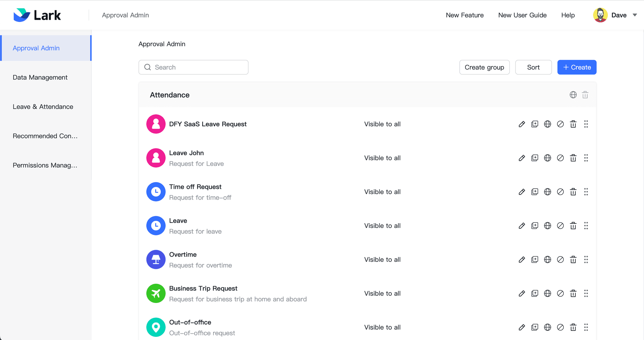Open multilingual settings for the Leave approval

coord(548,226)
